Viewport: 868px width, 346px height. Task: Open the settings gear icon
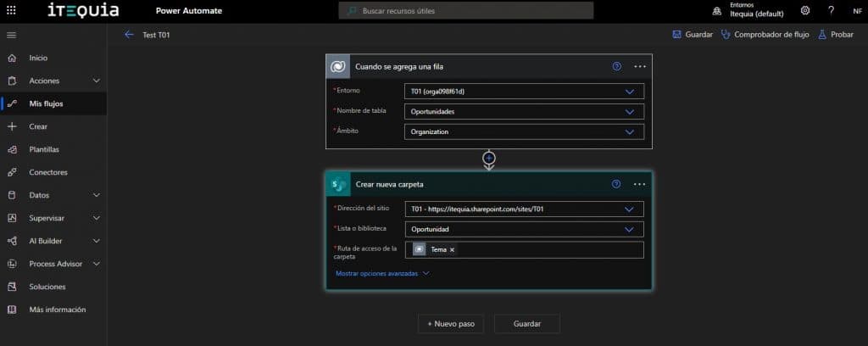click(805, 10)
